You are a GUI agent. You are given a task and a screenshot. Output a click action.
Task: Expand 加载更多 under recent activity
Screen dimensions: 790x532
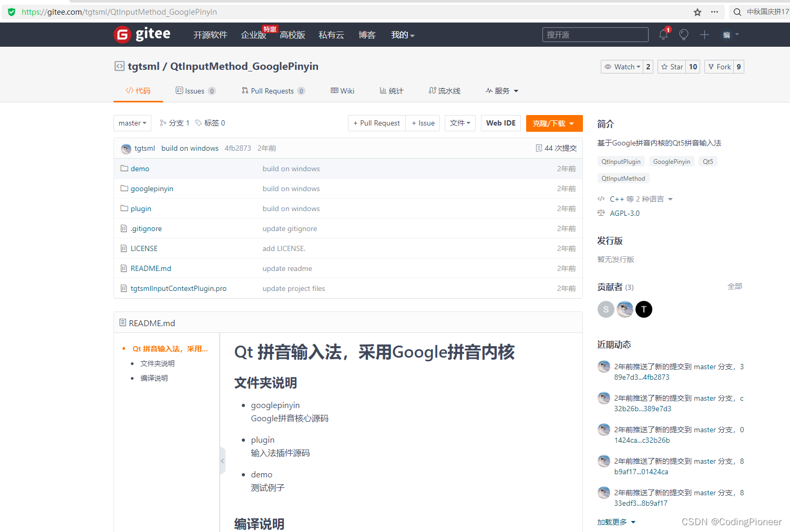coord(615,521)
